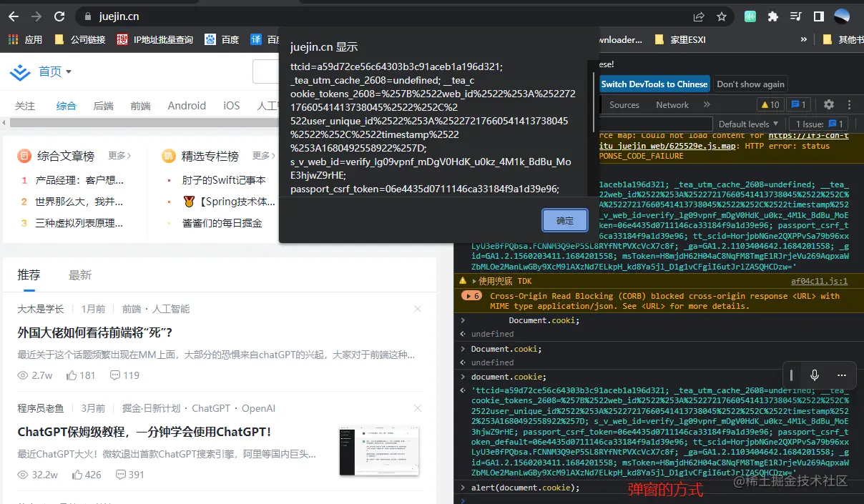Expand the 首页 dropdown menu
This screenshot has height=504, width=864.
tap(55, 71)
